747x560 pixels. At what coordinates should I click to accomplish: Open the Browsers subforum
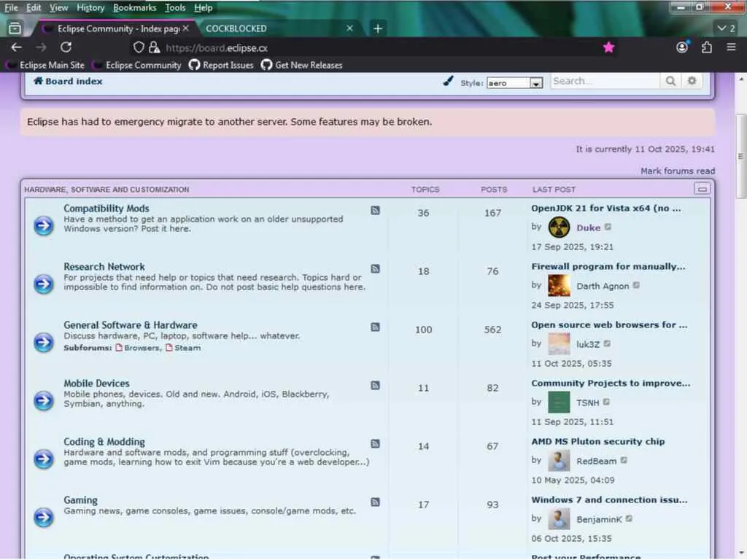[x=142, y=348]
